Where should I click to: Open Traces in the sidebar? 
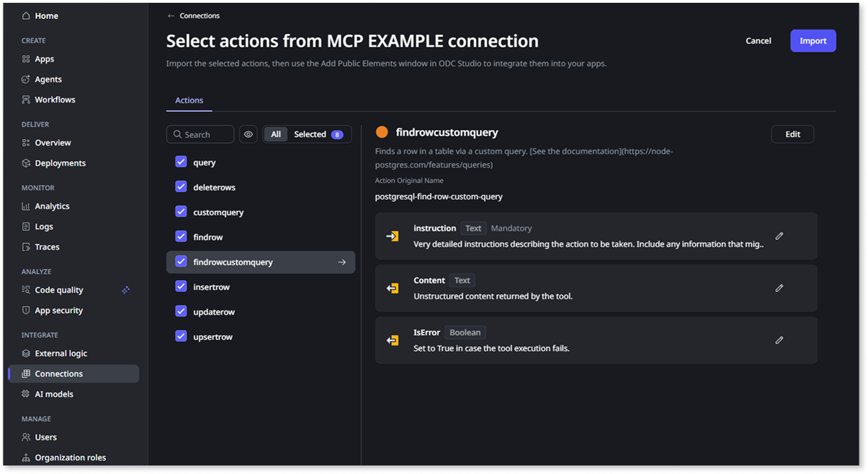[x=47, y=247]
